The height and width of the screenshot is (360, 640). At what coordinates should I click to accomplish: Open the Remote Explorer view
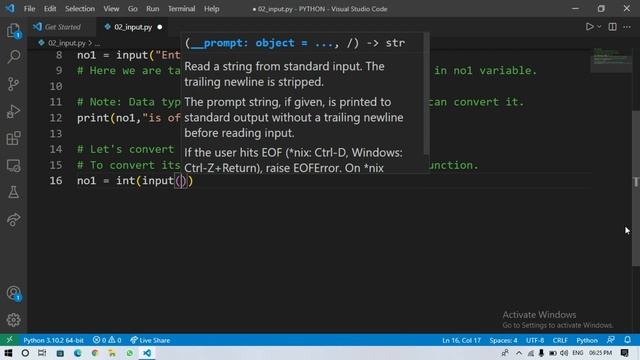click(x=13, y=166)
